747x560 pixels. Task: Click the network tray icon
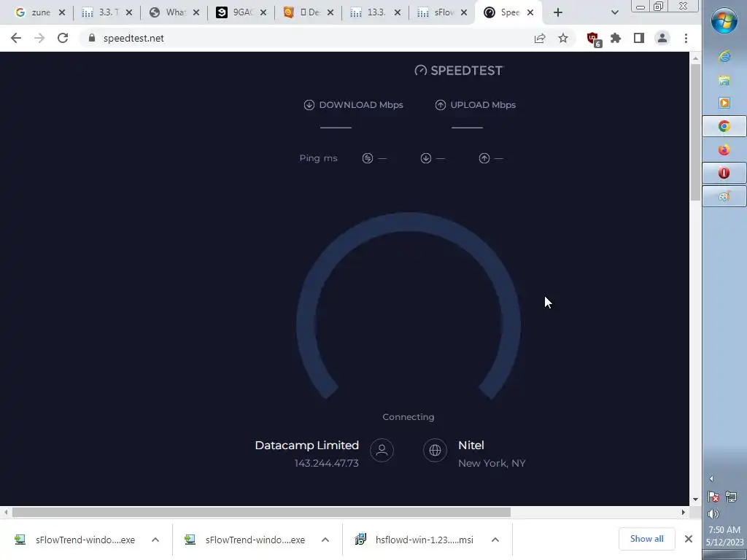pos(731,497)
